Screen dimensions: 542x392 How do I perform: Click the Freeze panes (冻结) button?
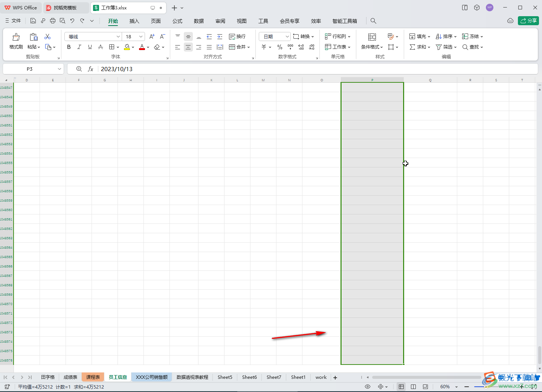[472, 36]
